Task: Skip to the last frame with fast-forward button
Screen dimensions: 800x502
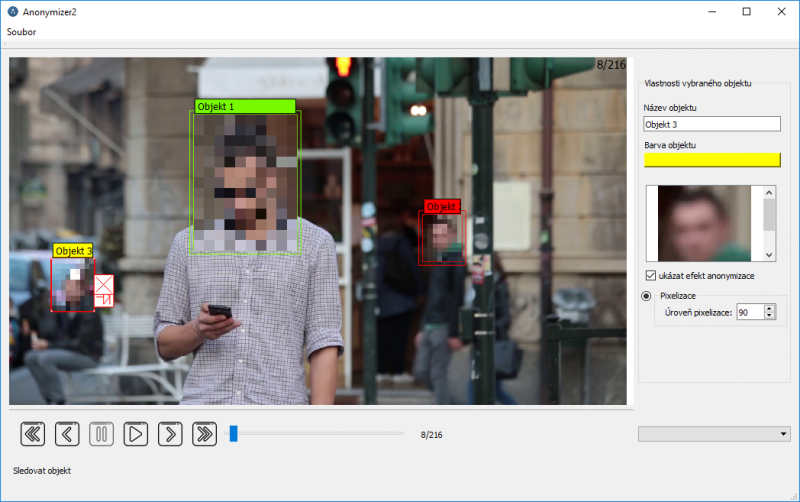Action: (204, 433)
